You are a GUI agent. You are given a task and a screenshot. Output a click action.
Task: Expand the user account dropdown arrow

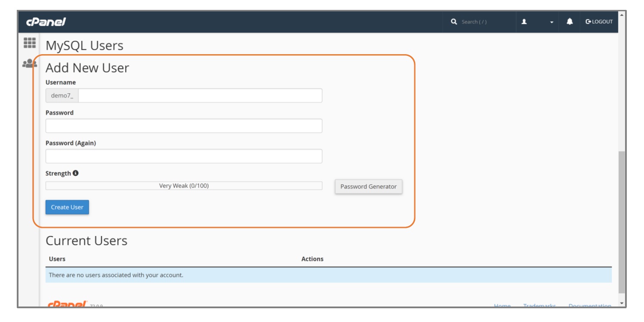pos(552,22)
